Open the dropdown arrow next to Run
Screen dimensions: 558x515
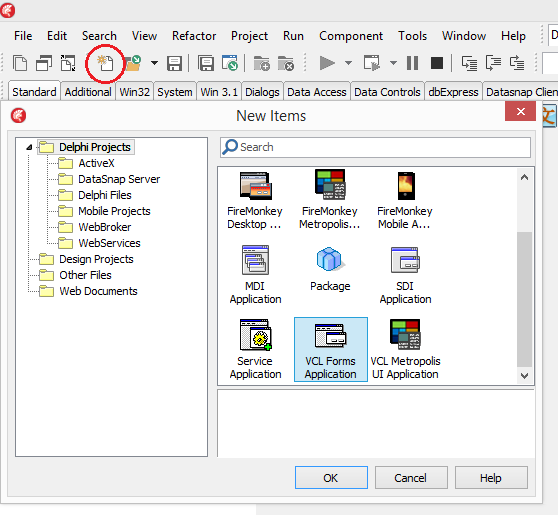[x=348, y=63]
